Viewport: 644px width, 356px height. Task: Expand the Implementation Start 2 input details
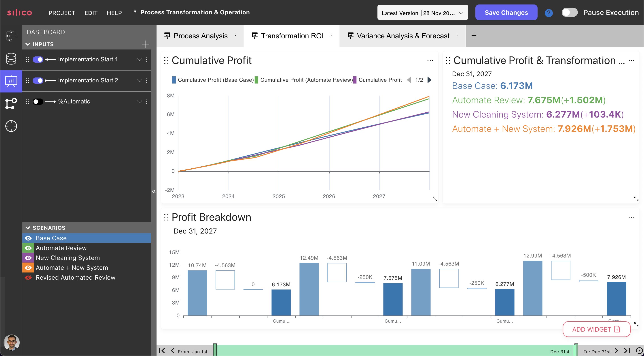[x=139, y=81]
